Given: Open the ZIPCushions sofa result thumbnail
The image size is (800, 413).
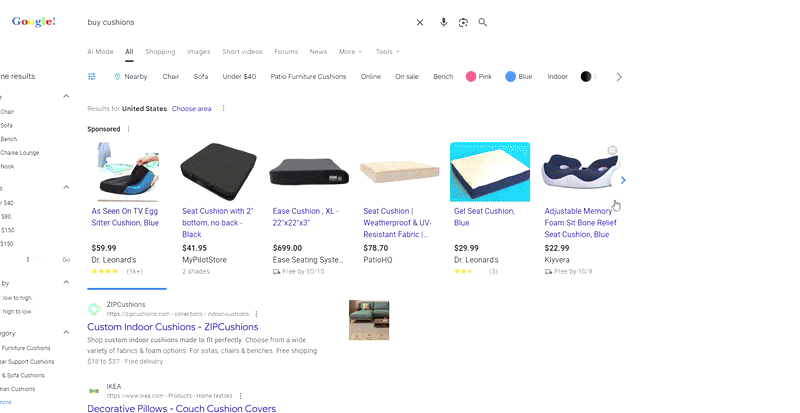Looking at the screenshot, I should pos(369,320).
